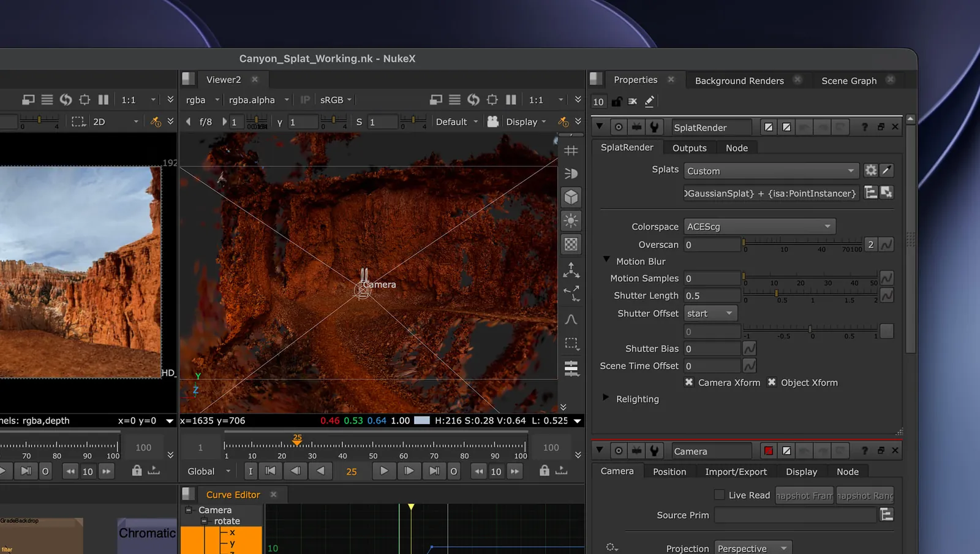Viewport: 980px width, 554px height.
Task: Open the Colorspace ACEScg dropdown
Action: click(759, 227)
